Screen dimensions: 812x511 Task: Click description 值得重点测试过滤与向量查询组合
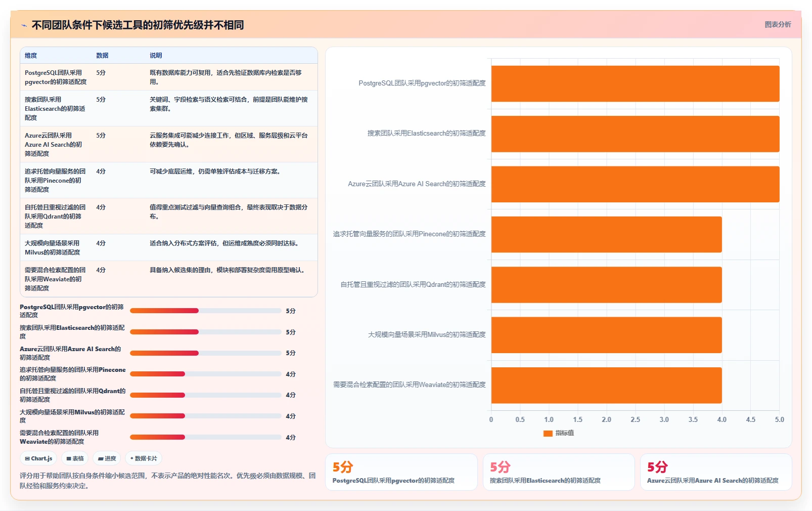point(229,212)
